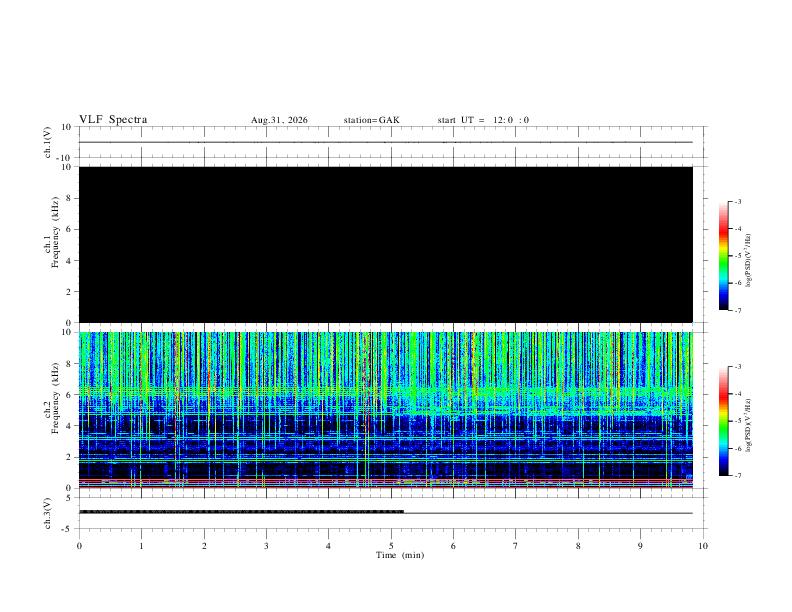Click the Aug.31, 2026 date label
Image resolution: width=792 pixels, height=612 pixels.
tap(279, 120)
